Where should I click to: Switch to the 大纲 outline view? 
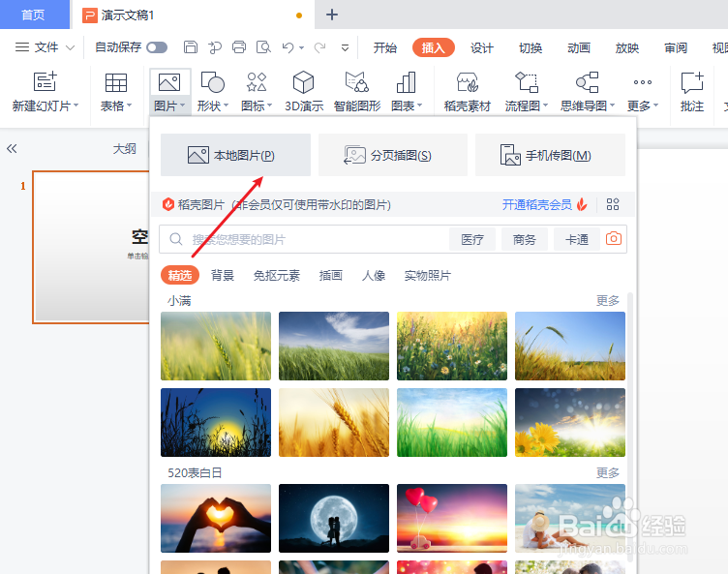[125, 149]
